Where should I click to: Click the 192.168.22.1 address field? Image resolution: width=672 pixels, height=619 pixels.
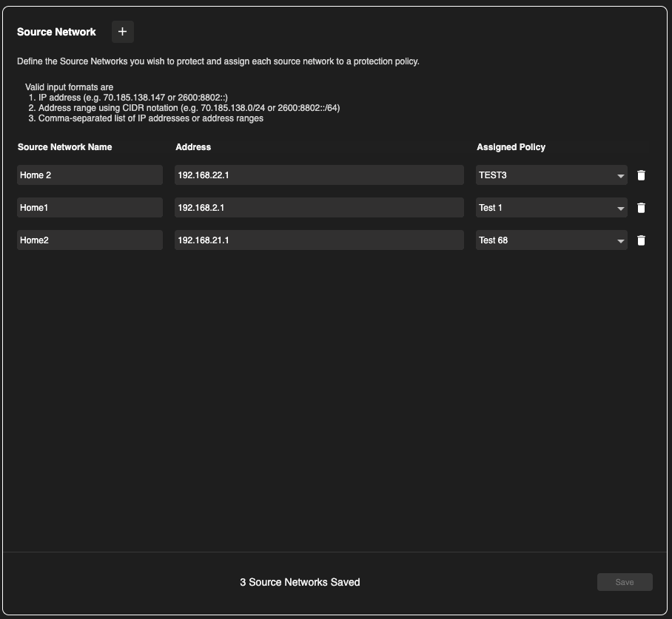[319, 175]
